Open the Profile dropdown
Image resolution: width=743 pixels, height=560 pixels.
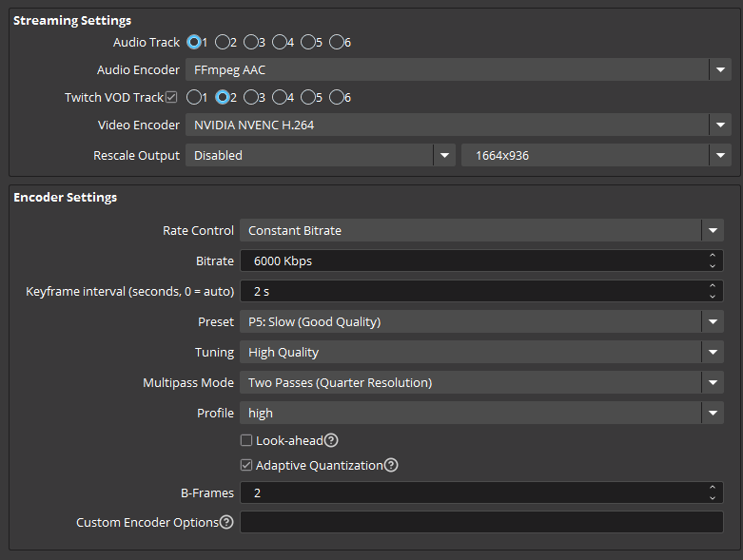point(482,413)
